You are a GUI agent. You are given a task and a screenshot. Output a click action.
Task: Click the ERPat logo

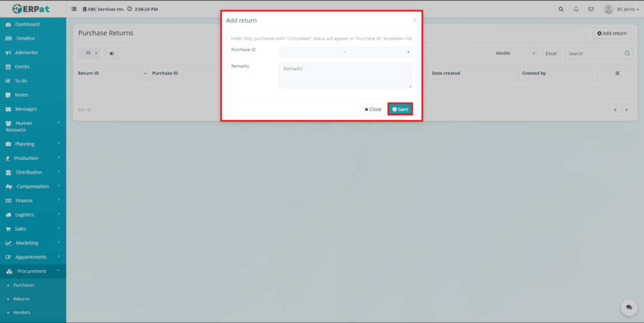[x=31, y=9]
